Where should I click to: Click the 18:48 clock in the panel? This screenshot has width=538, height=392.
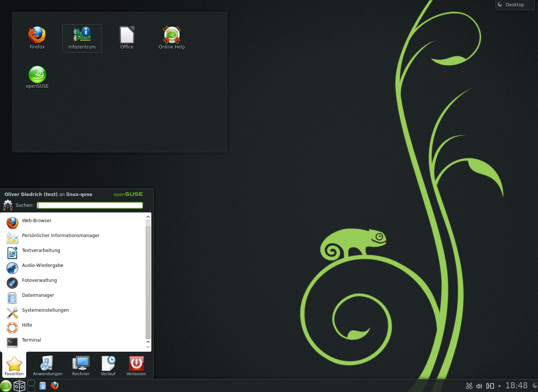point(516,386)
